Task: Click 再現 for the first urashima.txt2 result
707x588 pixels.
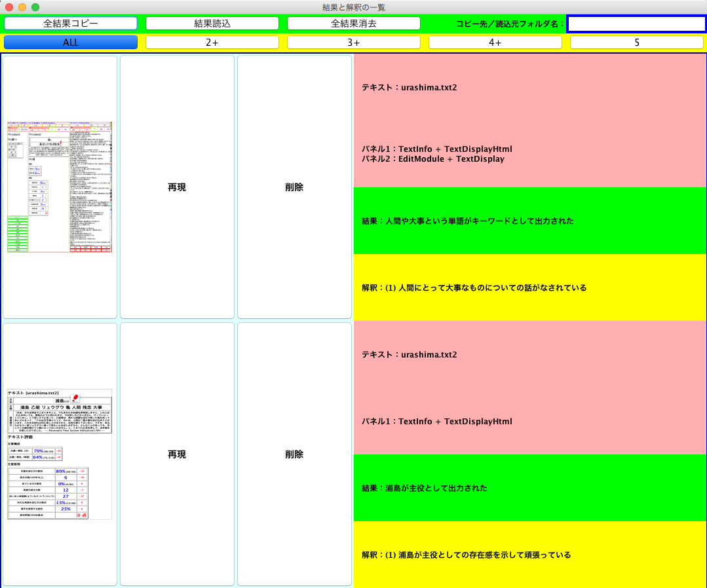Action: pyautogui.click(x=176, y=187)
